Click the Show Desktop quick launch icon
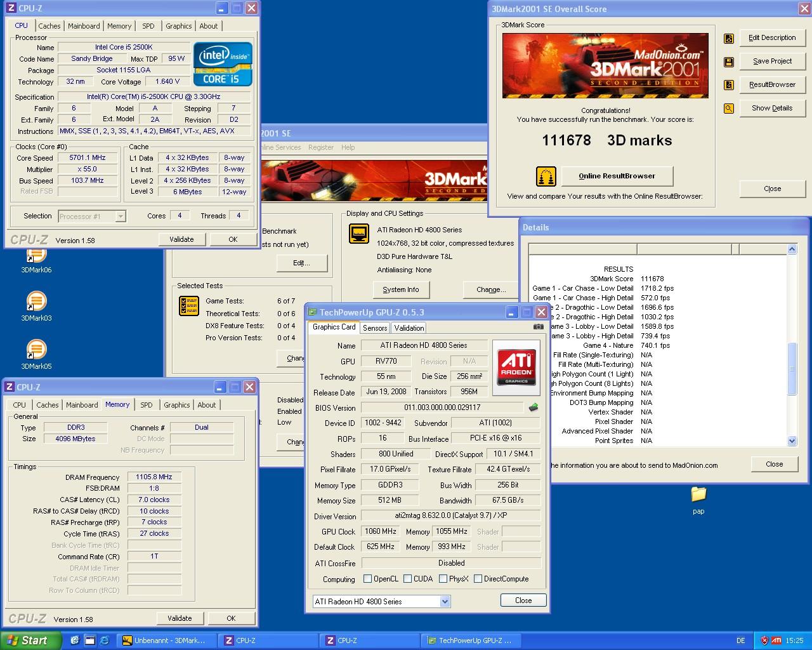 (x=89, y=640)
